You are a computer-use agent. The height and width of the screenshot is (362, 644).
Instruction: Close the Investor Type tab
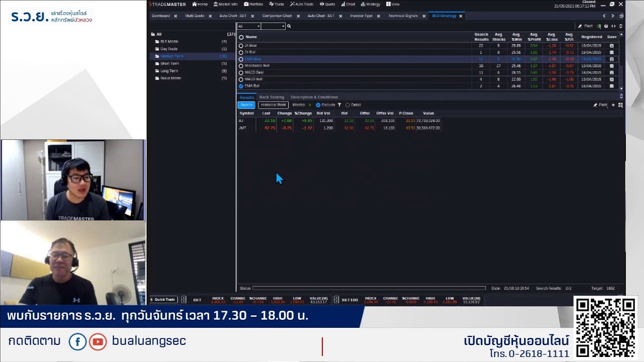[378, 16]
